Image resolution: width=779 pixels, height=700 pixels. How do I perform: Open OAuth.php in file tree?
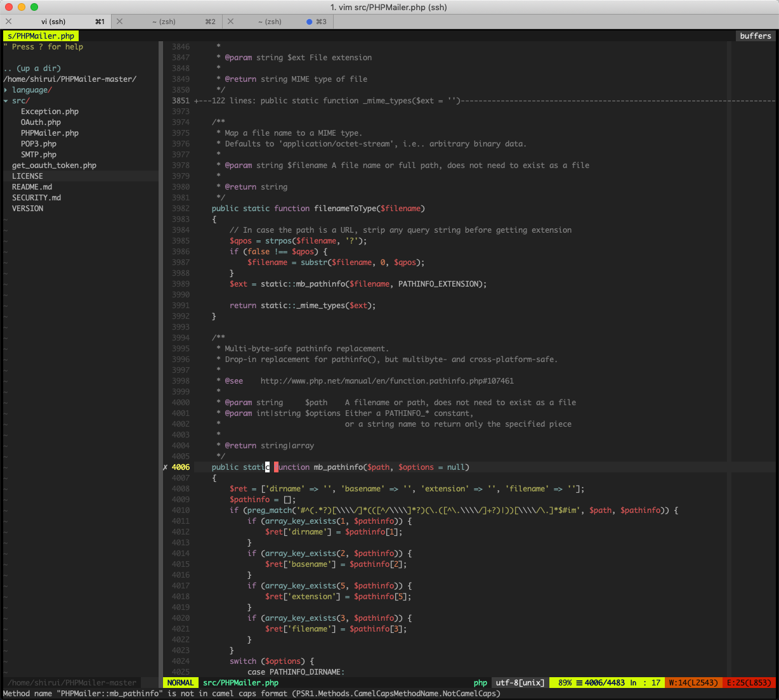[x=41, y=122]
